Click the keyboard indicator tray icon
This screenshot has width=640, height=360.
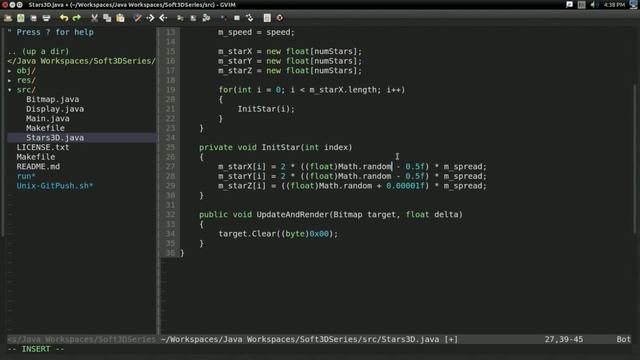tap(582, 4)
